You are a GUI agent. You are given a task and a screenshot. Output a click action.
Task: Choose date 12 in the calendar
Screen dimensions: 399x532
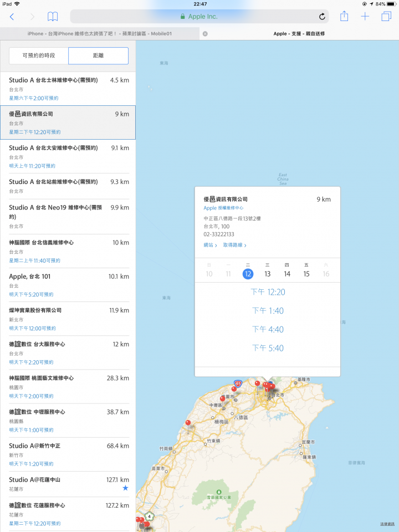(248, 274)
